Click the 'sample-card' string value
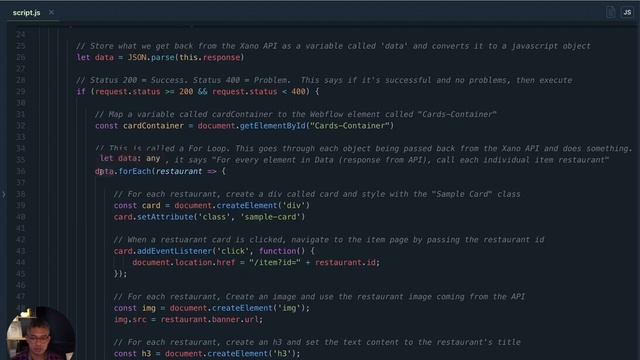Viewport: 640px width, 360px height. [x=270, y=217]
